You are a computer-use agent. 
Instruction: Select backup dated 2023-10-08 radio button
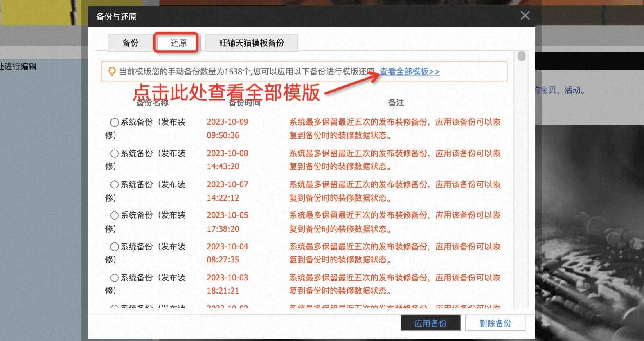(115, 153)
